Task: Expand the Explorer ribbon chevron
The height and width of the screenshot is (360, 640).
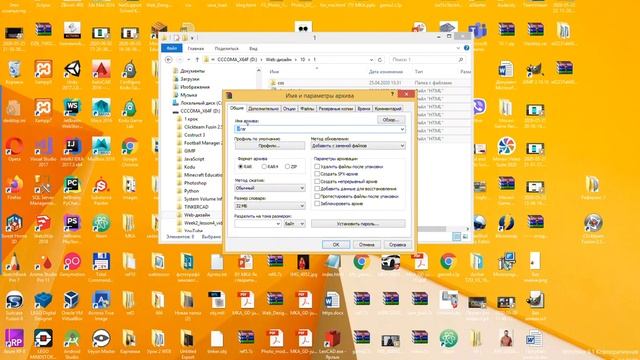Action: pos(458,48)
